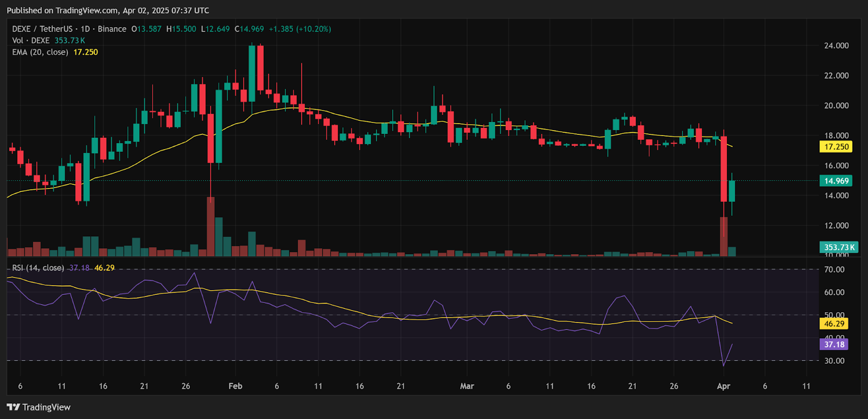This screenshot has width=868, height=419.
Task: Click the yellow 17.250 EMA tag on price axis
Action: click(x=836, y=147)
